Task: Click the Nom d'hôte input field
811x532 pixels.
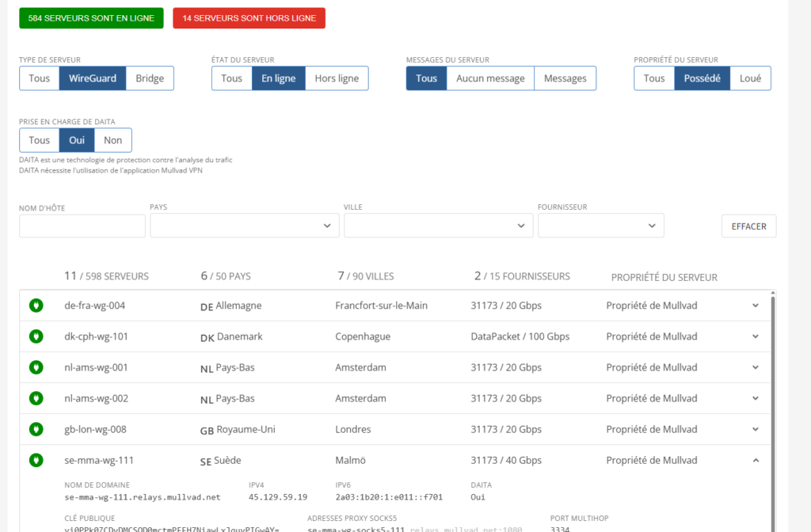Action: pos(82,226)
